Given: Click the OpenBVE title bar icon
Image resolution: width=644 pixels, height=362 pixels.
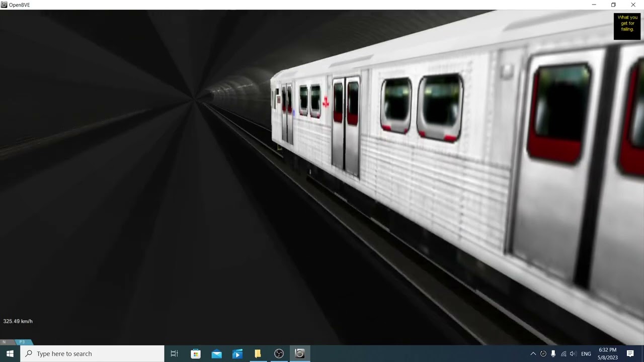Looking at the screenshot, I should coord(4,5).
